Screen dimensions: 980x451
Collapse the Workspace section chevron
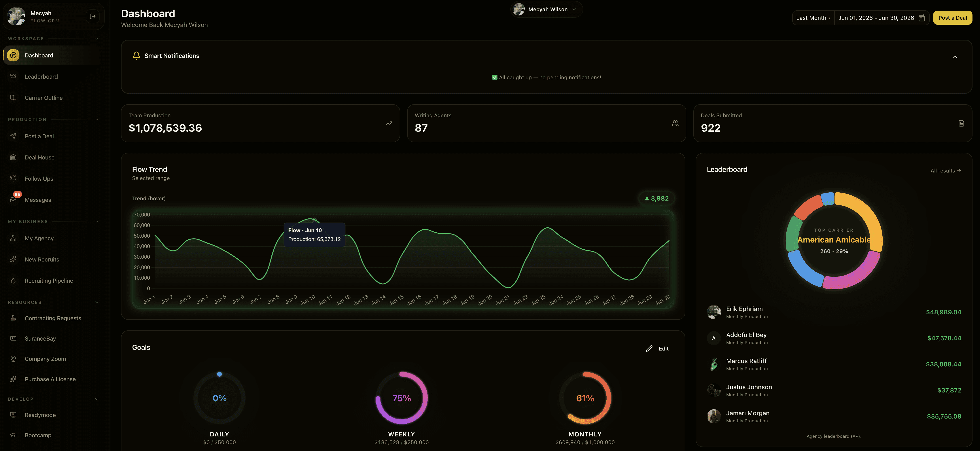(97, 39)
